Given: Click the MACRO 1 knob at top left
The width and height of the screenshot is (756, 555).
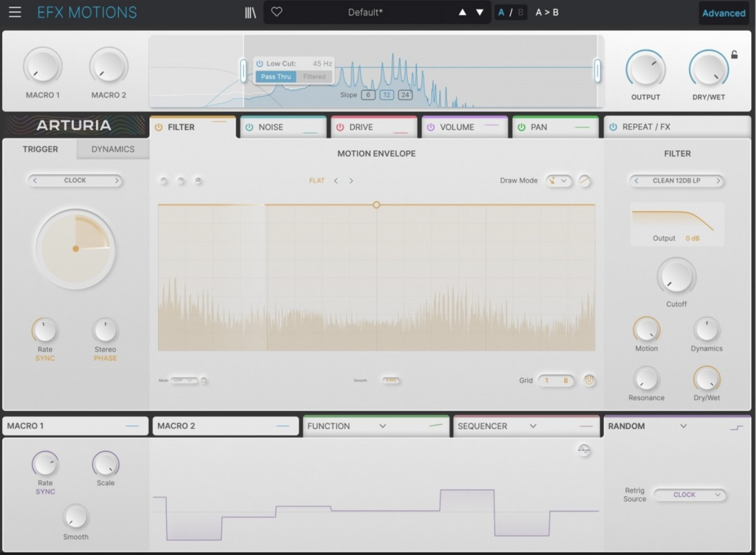Looking at the screenshot, I should (42, 67).
